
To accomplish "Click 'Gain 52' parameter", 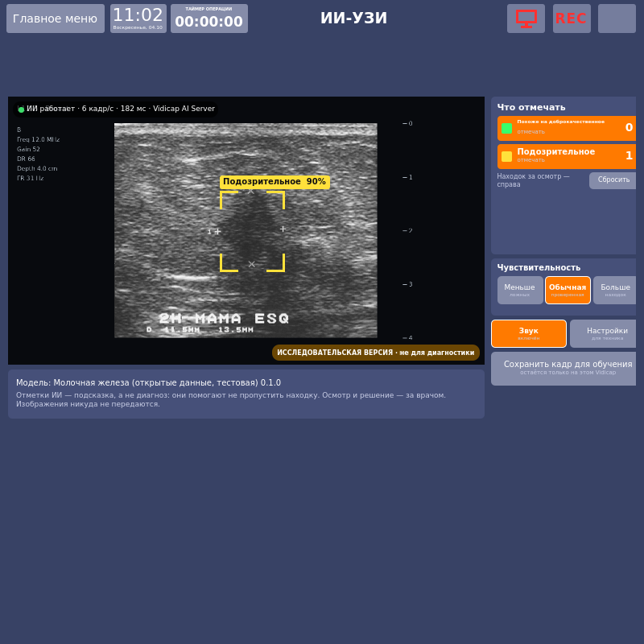I will click(28, 149).
